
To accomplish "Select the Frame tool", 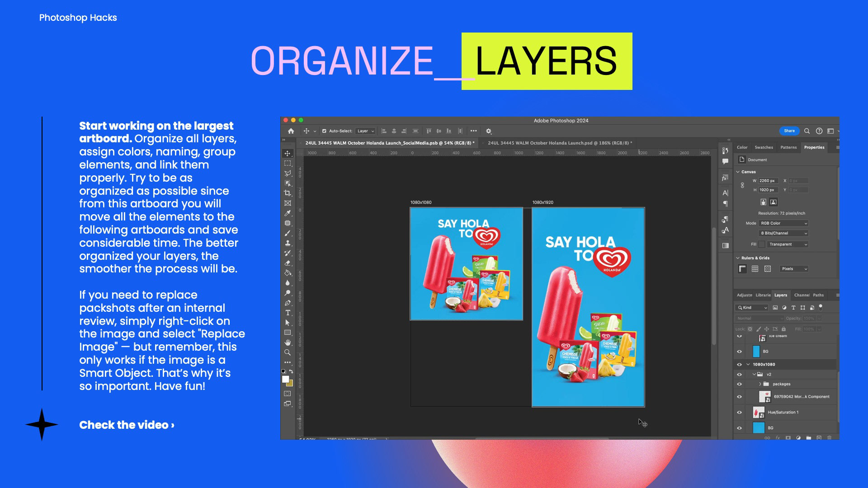I will click(x=288, y=203).
